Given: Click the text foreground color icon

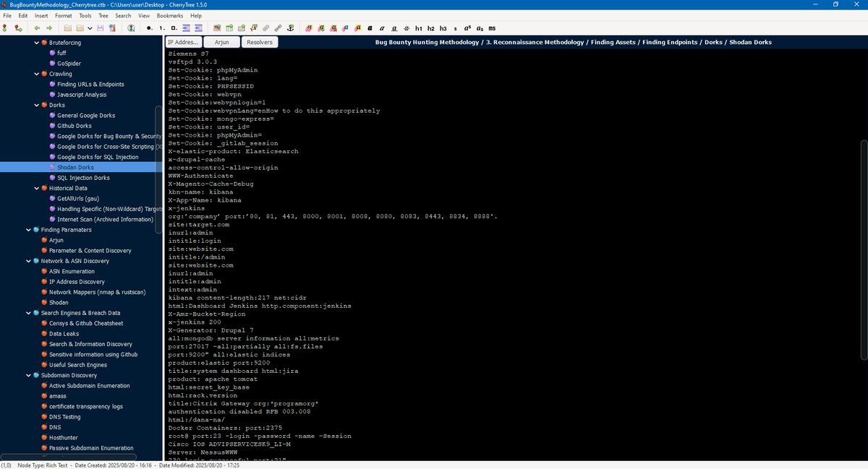Looking at the screenshot, I should [x=310, y=28].
